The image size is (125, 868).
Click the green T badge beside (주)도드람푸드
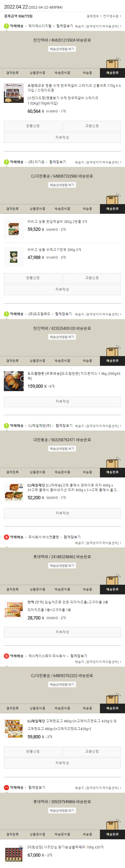point(6,314)
